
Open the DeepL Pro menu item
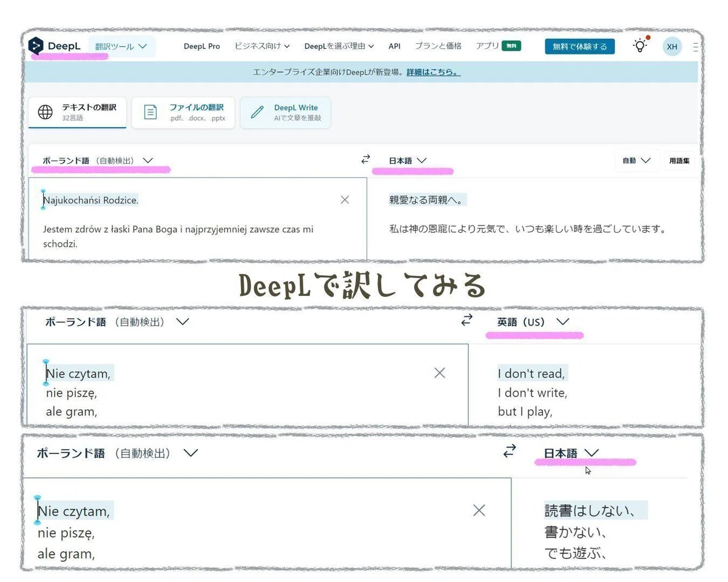[202, 46]
